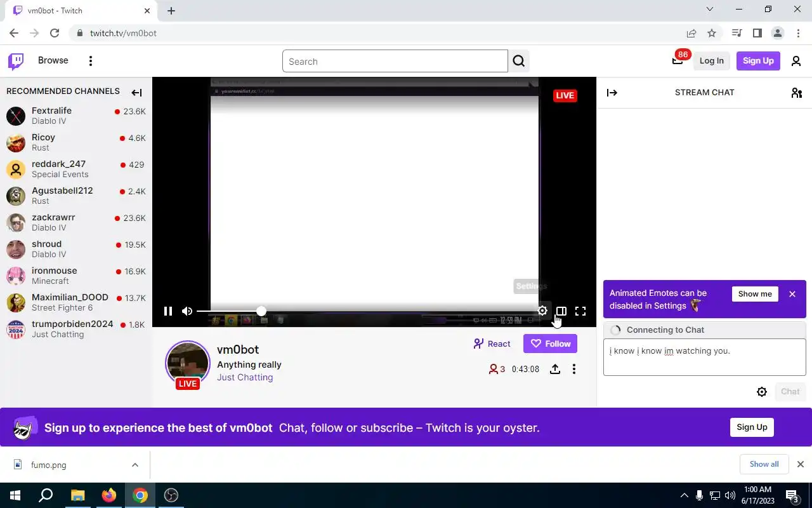Share this page from the address bar
The height and width of the screenshot is (508, 812).
pos(691,33)
